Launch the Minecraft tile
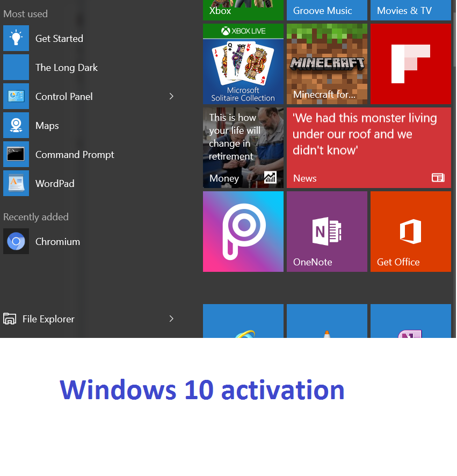Screen dimensions: 457x476 pyautogui.click(x=327, y=64)
